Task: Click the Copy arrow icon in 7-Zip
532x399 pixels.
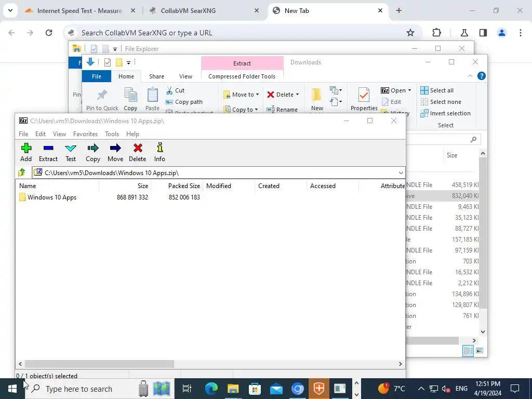Action: tap(92, 148)
